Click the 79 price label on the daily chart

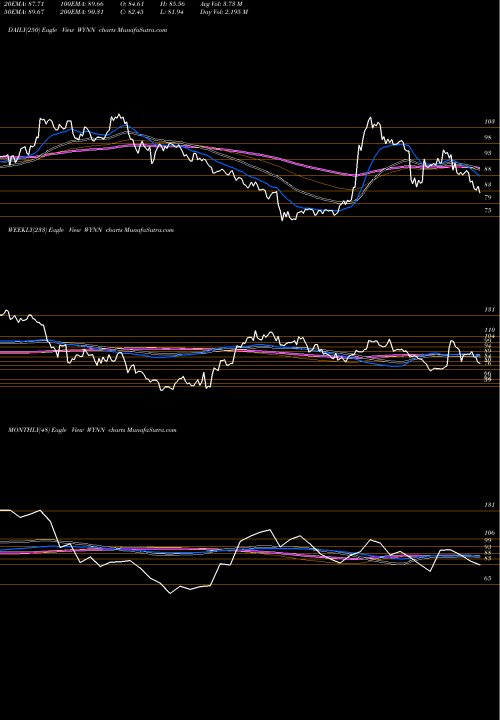489,197
